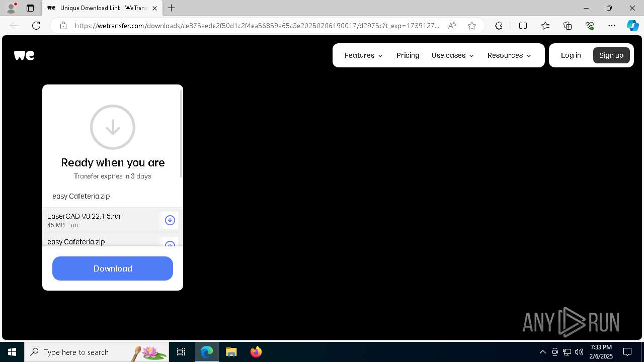
Task: Show hidden system tray icons
Action: coord(542,352)
